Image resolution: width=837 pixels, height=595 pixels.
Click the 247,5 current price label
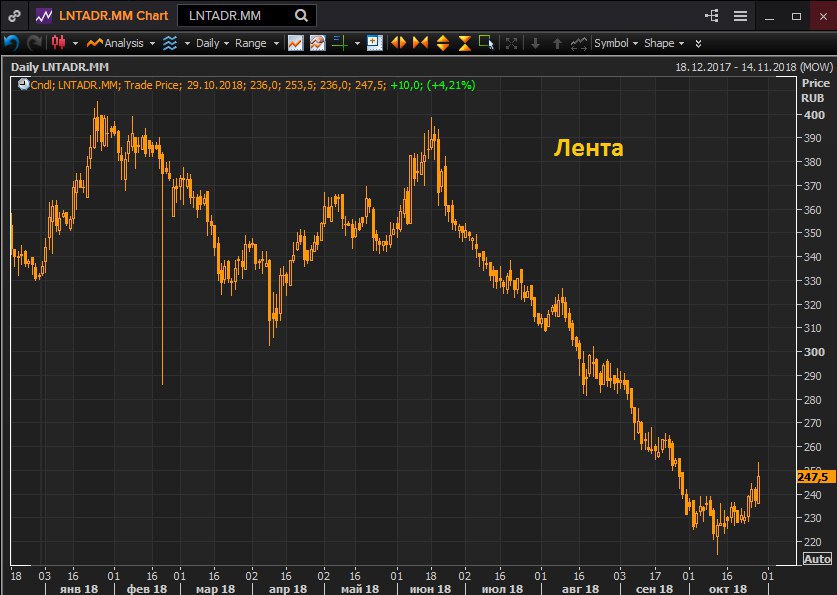[816, 477]
